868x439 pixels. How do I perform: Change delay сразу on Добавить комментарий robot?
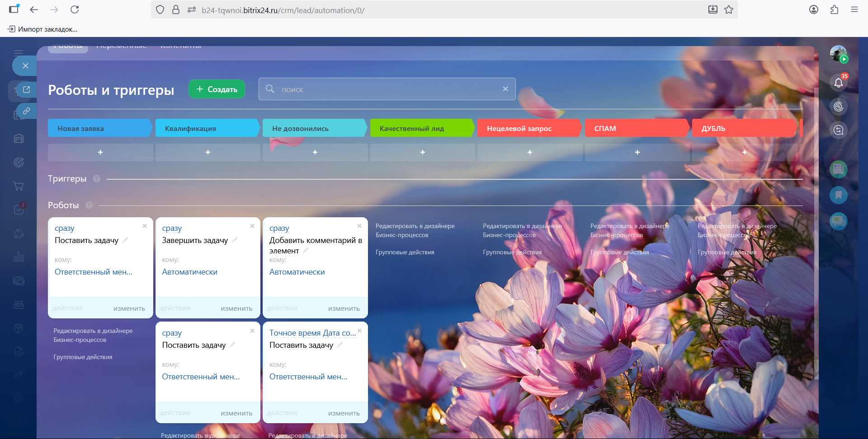click(x=279, y=229)
